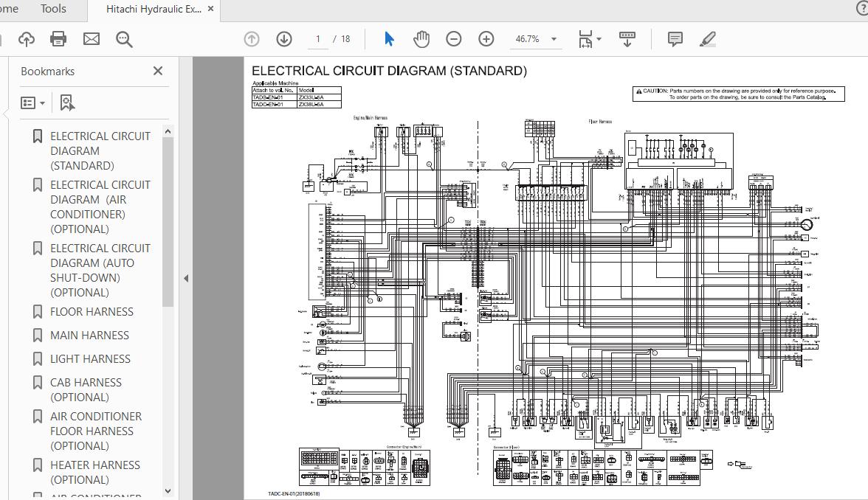This screenshot has width=868, height=500.
Task: Switch to the Tools tab
Action: click(x=53, y=10)
